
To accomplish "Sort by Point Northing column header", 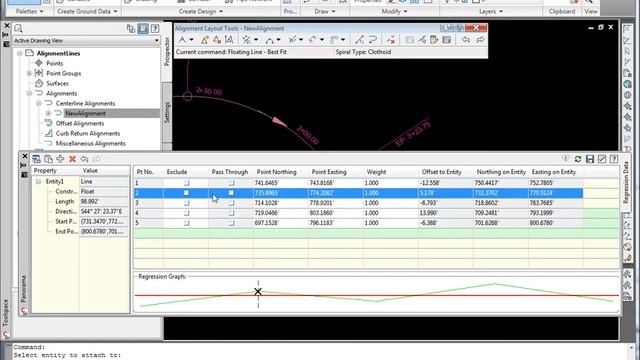I will [276, 172].
